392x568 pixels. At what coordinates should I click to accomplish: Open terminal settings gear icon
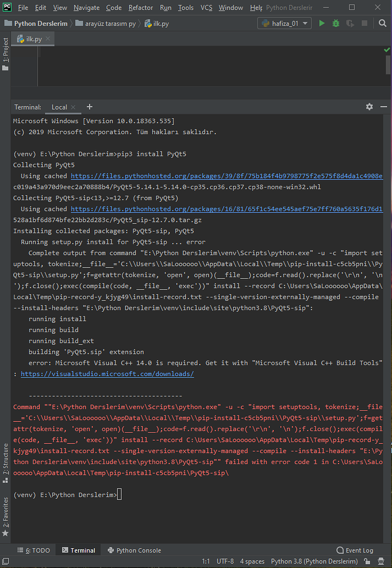369,107
